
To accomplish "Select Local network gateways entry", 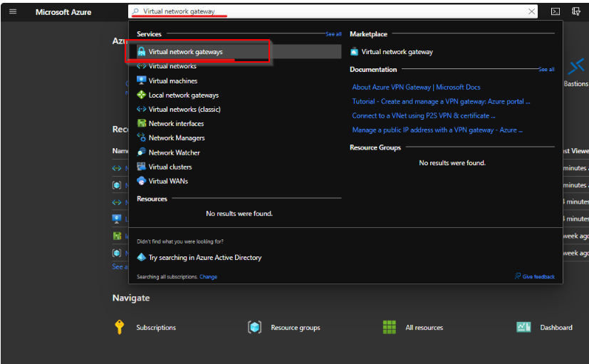I will point(183,95).
